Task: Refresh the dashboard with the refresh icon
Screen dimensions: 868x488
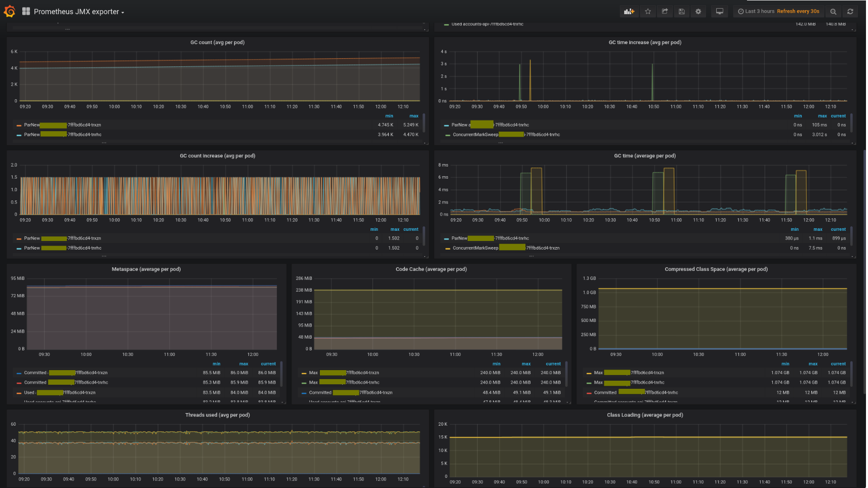Action: click(850, 11)
